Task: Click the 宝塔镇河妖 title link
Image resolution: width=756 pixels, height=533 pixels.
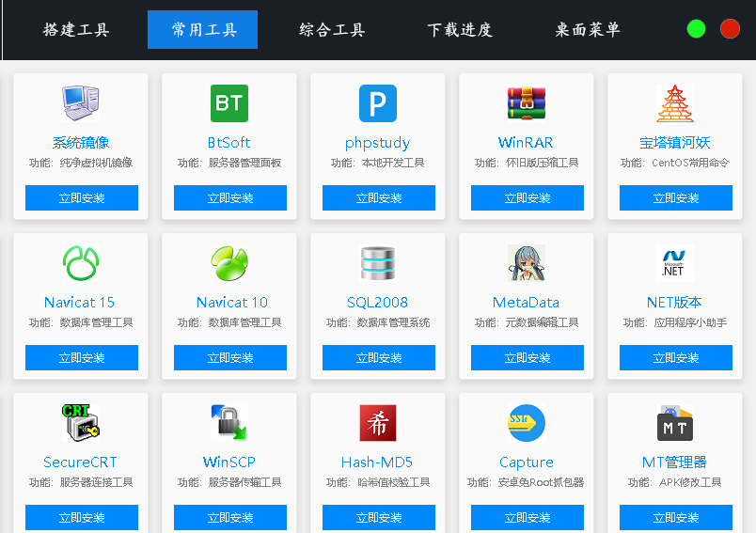Action: (x=675, y=143)
